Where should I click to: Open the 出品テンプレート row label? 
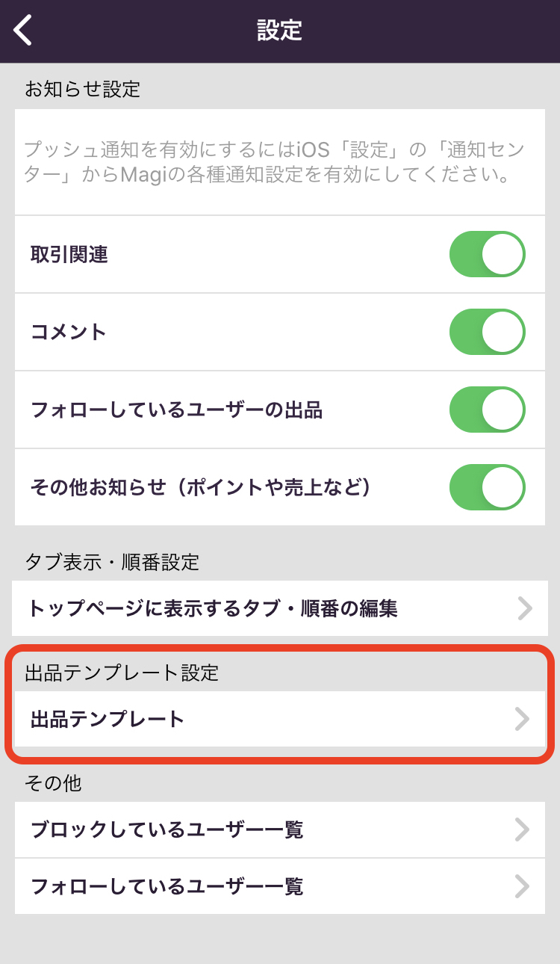click(x=108, y=719)
